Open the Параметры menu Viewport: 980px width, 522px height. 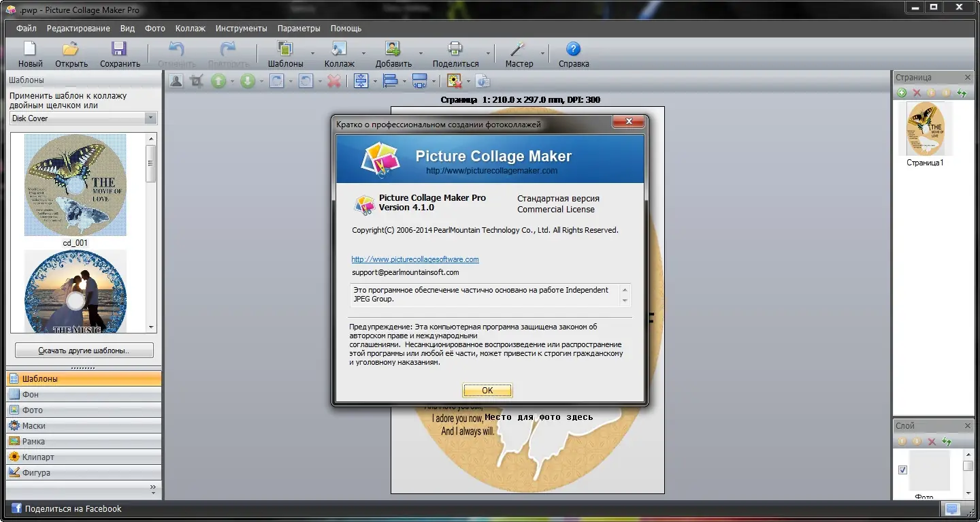[298, 29]
